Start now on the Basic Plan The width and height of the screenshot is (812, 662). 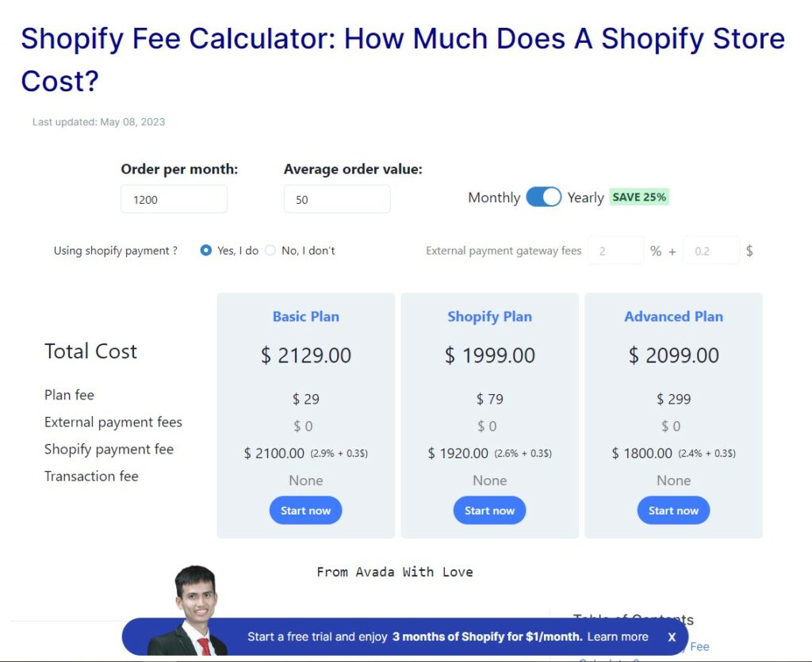click(305, 511)
